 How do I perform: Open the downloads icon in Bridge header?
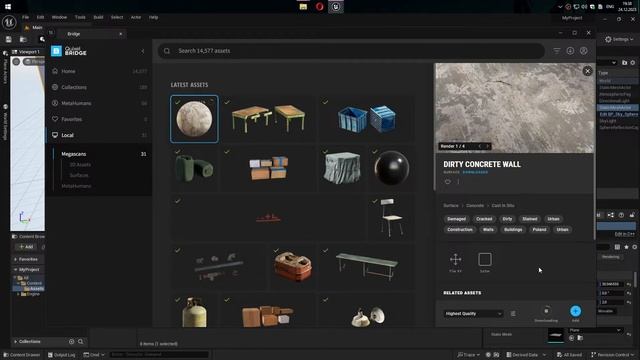coord(570,51)
